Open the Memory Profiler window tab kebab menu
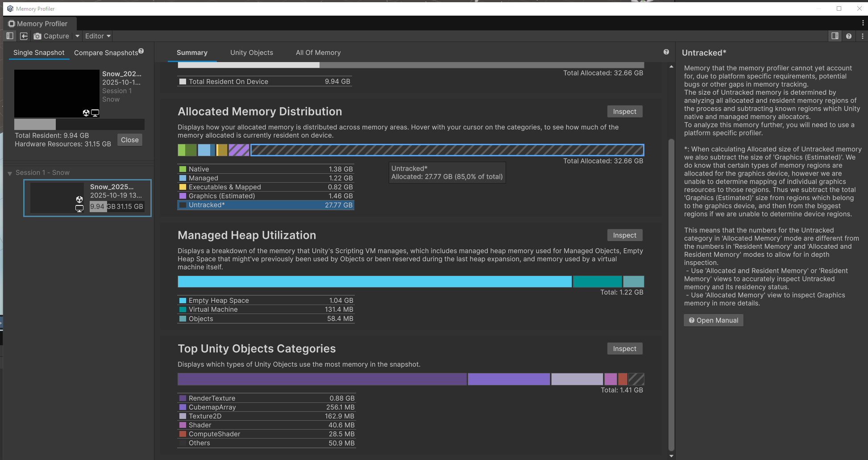Screen dimensions: 868x460 [x=863, y=23]
